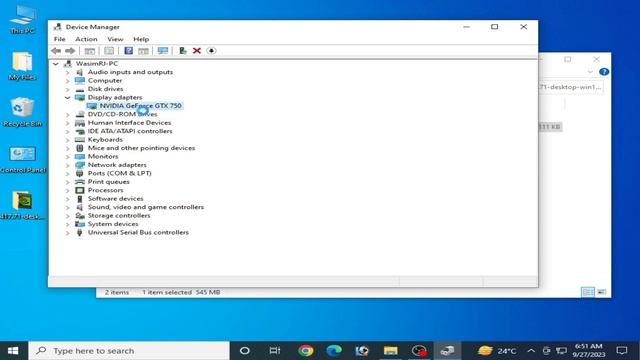Select Mice and other pointing devices

point(141,148)
